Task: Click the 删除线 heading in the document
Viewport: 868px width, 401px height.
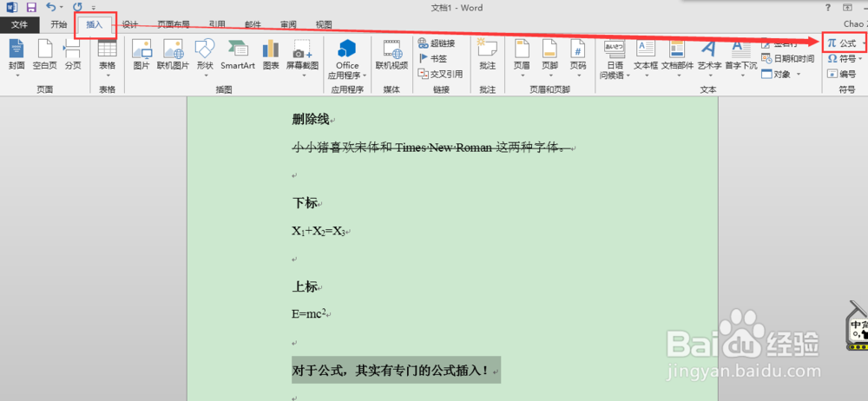Action: (x=311, y=119)
